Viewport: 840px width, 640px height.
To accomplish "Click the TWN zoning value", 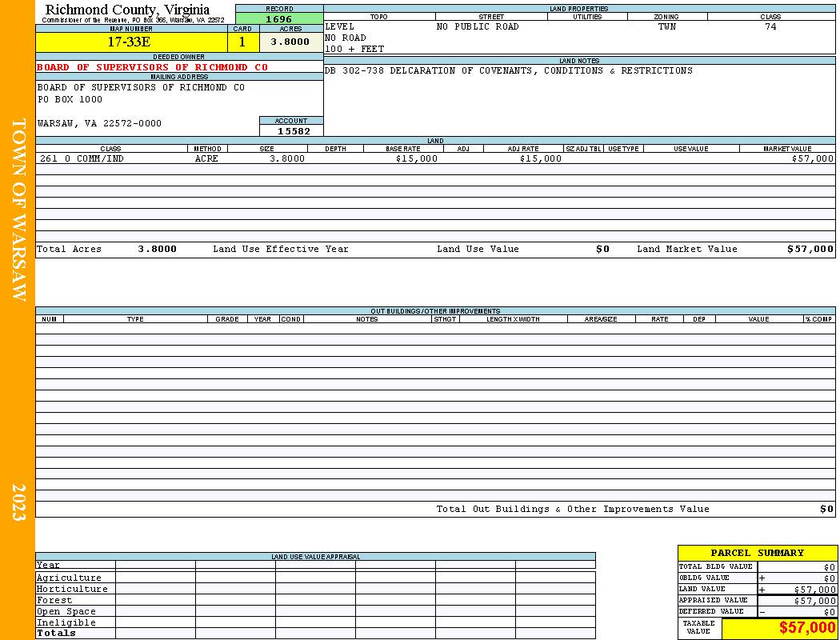I will coord(667,26).
